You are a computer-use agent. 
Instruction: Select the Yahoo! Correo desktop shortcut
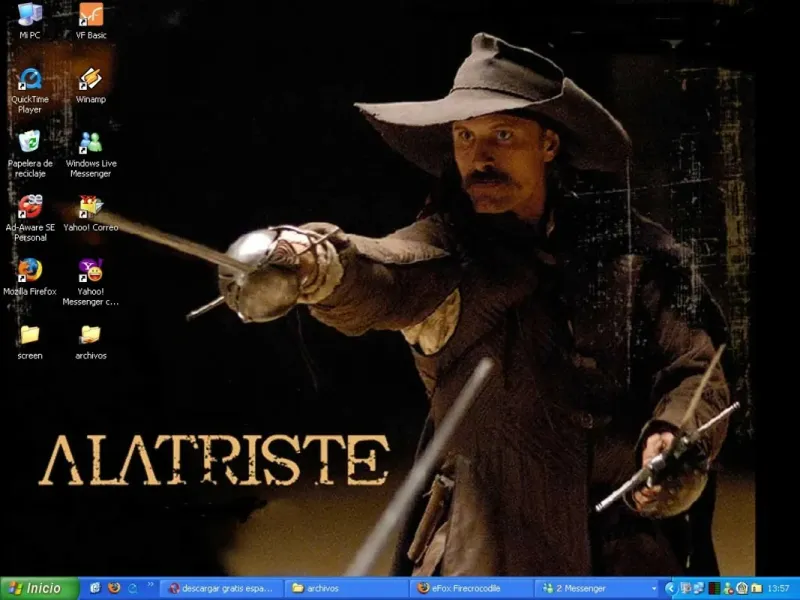[x=91, y=213]
